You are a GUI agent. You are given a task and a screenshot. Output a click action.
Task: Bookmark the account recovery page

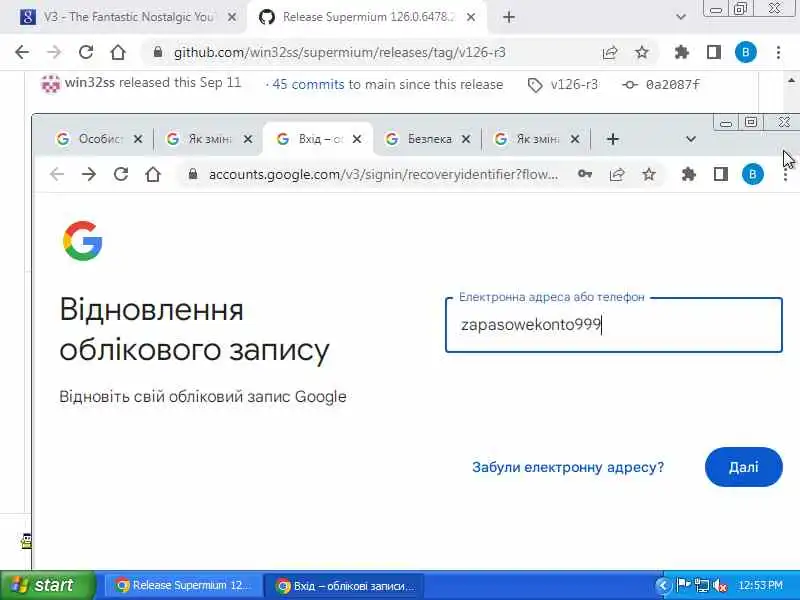648,174
